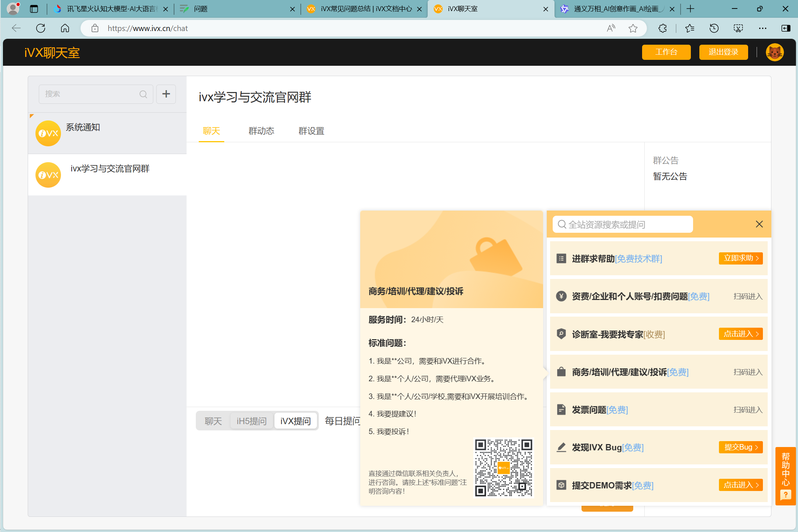This screenshot has width=798, height=532.
Task: Refresh the browser page
Action: pos(41,28)
